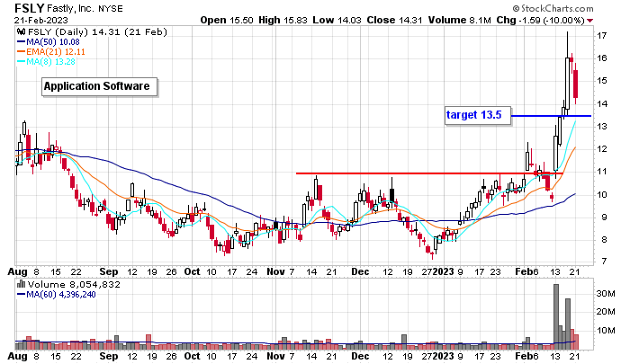This screenshot has width=630, height=364.
Task: Click the 'Volume 8,054,832' legend text
Action: (x=74, y=285)
